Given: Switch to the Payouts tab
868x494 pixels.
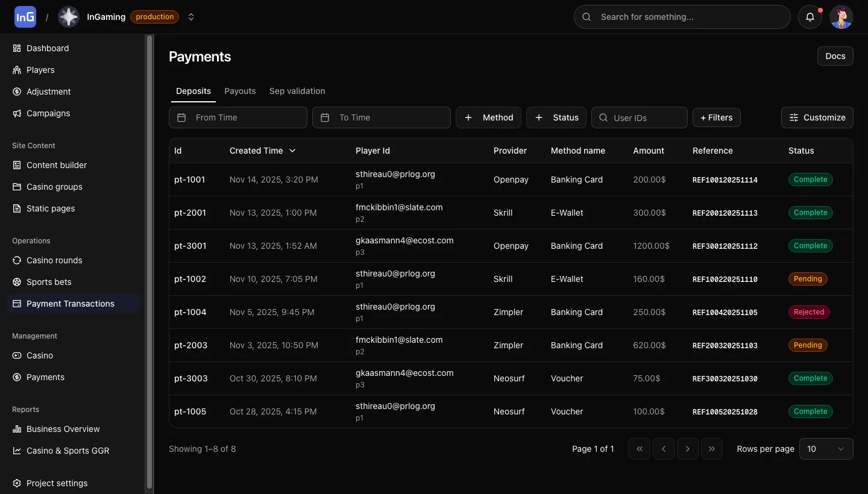Looking at the screenshot, I should tap(240, 91).
